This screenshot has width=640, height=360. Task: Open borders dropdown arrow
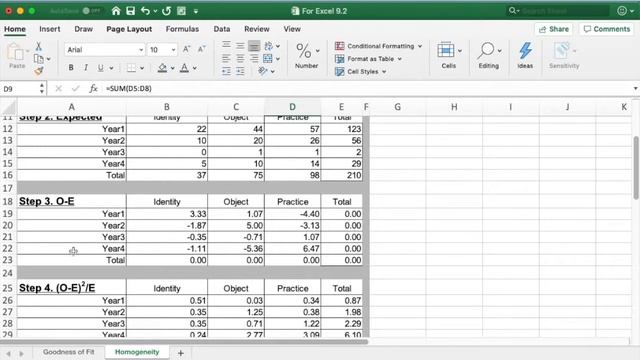(x=142, y=68)
